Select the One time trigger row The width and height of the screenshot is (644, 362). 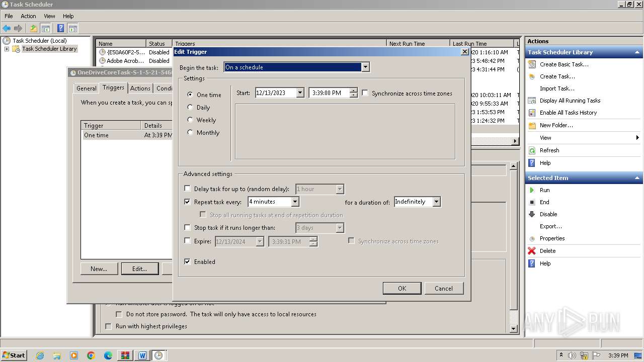[x=127, y=135]
